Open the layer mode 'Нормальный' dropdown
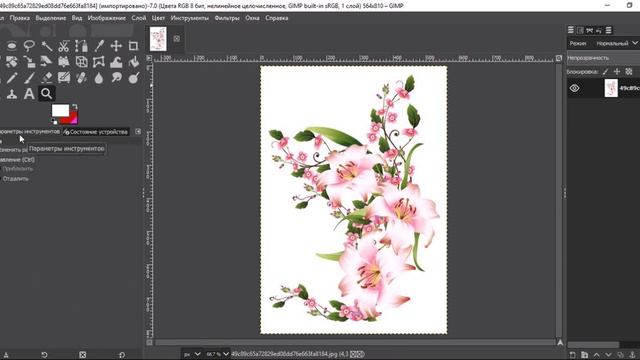Viewport: 640px width, 360px height. click(616, 43)
